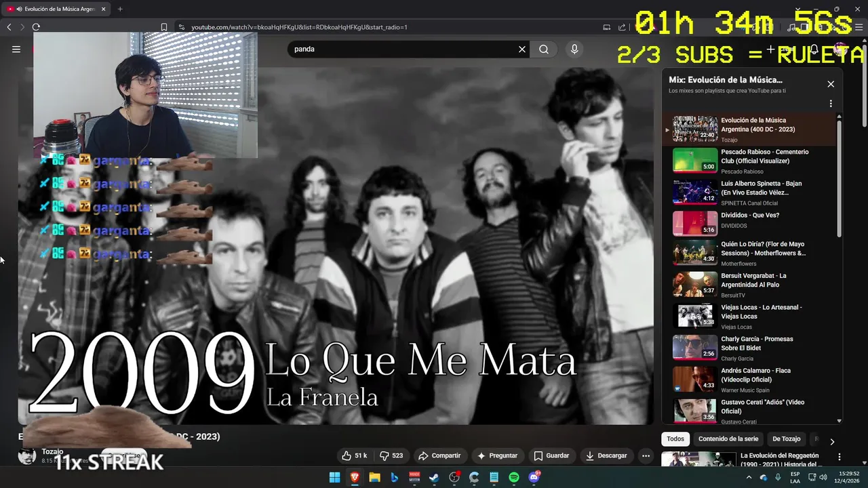Open the YouTube hamburger guide menu
Viewport: 868px width, 488px height.
[x=16, y=49]
